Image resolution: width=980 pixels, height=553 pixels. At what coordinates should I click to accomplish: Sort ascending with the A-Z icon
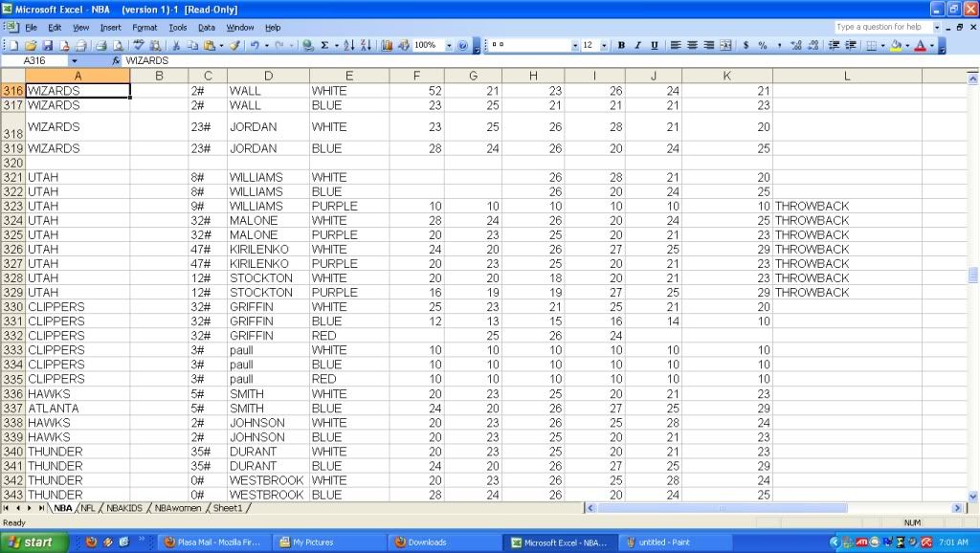348,45
